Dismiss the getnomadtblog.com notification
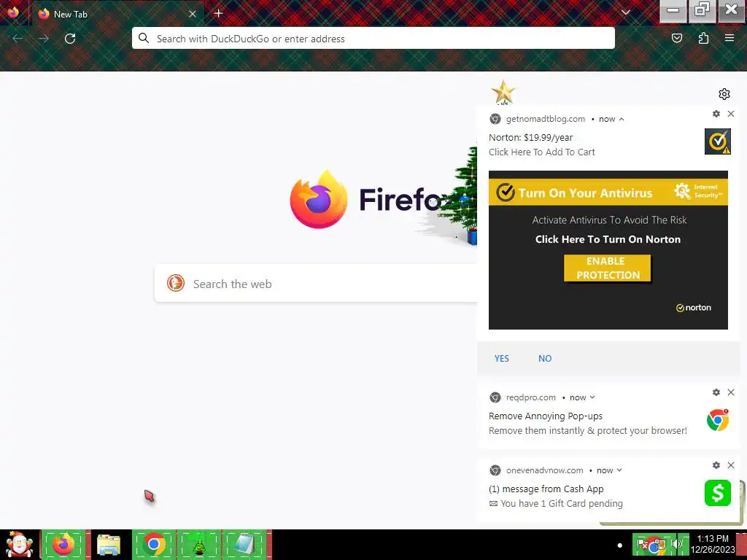This screenshot has height=560, width=747. [731, 114]
